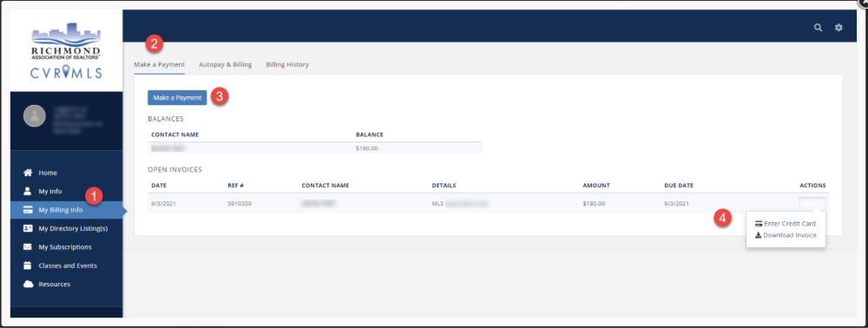The height and width of the screenshot is (328, 868).
Task: Open the Classes and Events sidebar link
Action: [68, 266]
